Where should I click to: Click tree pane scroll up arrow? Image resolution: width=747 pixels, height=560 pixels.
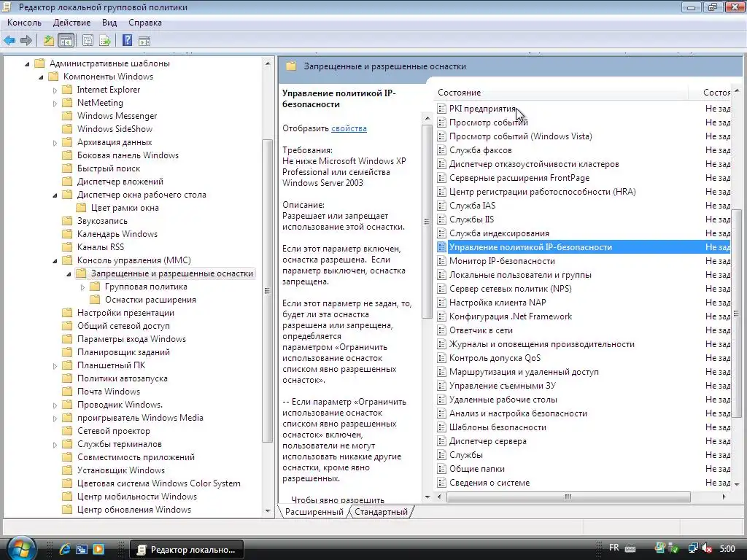click(267, 63)
